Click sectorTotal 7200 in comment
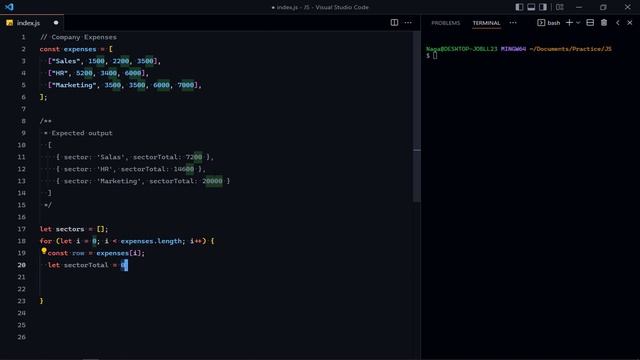 pyautogui.click(x=194, y=157)
